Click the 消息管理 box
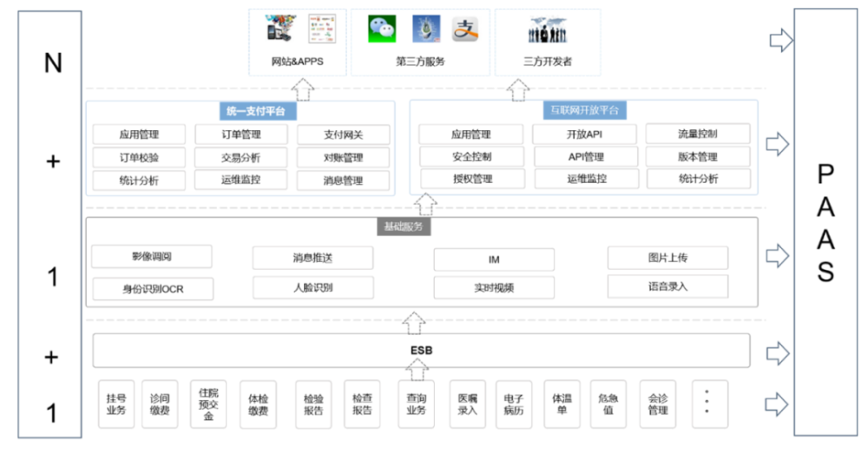 pos(343,181)
